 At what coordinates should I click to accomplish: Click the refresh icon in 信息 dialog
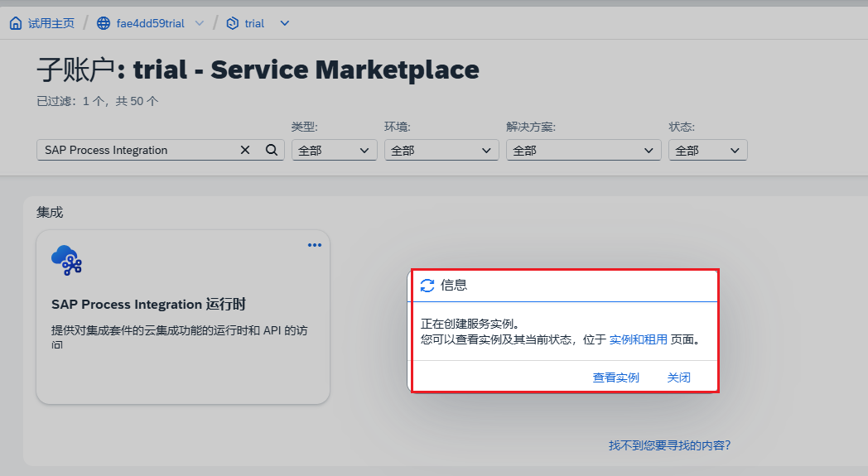(427, 286)
